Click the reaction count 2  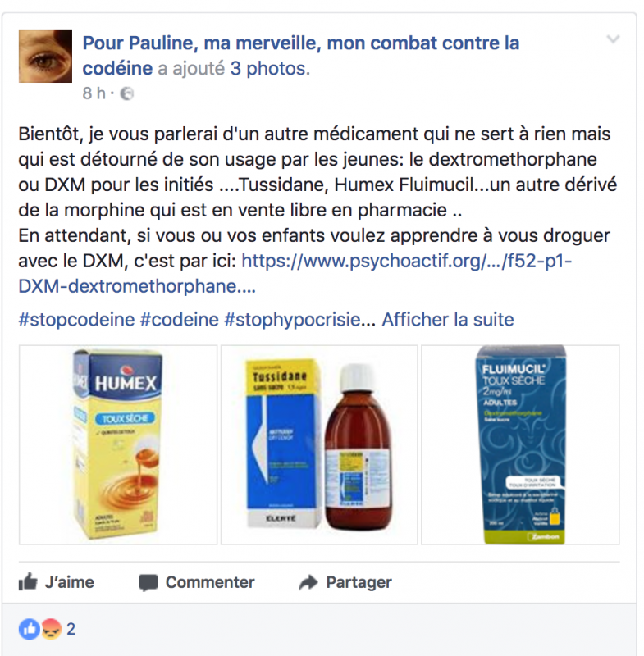click(x=71, y=629)
